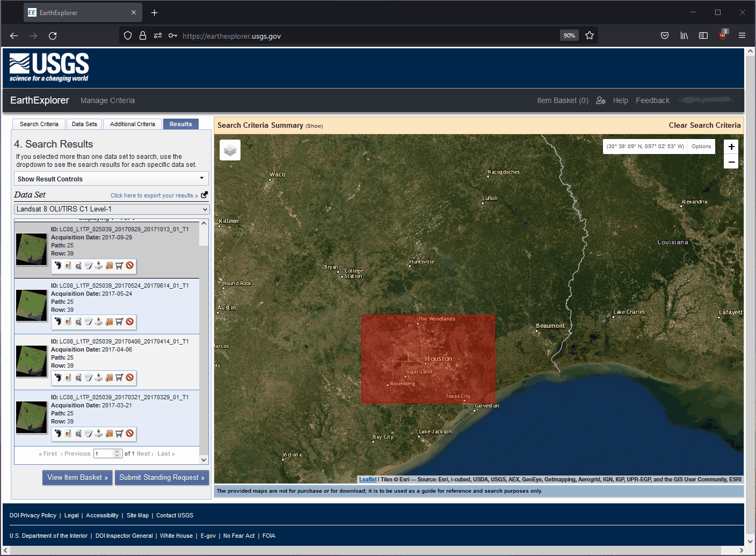Add 2017-09-29 scene to order cart

[119, 266]
